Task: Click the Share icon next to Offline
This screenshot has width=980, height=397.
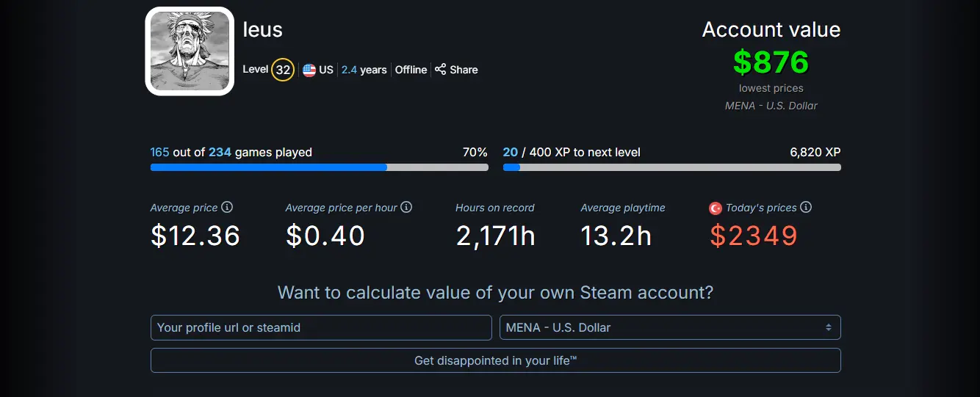Action: (x=441, y=70)
